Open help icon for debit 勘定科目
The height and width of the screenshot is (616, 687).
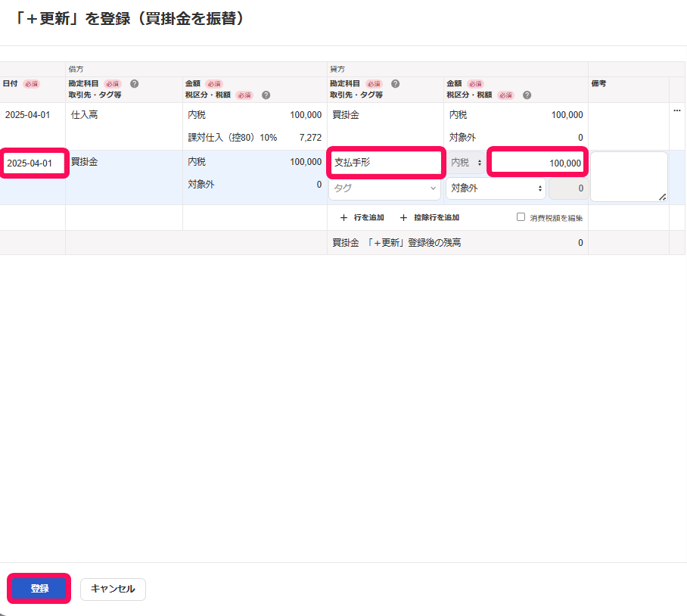(x=135, y=84)
